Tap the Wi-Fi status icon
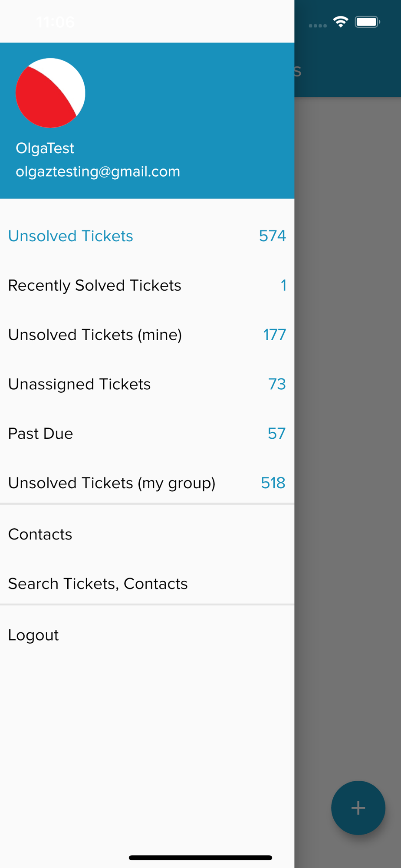The height and width of the screenshot is (868, 401). (x=341, y=22)
